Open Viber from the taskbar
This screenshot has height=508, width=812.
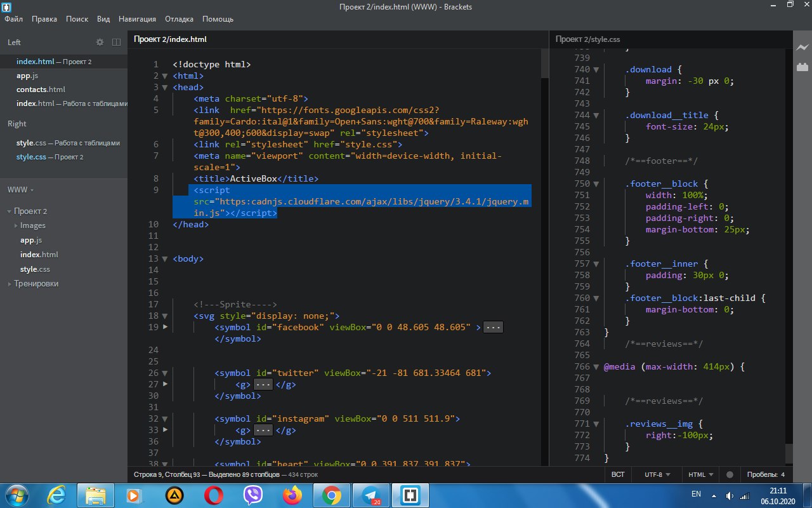coord(253,495)
